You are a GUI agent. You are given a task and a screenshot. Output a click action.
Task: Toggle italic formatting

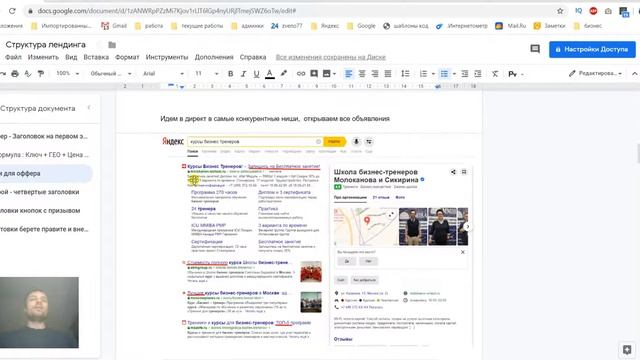click(243, 74)
